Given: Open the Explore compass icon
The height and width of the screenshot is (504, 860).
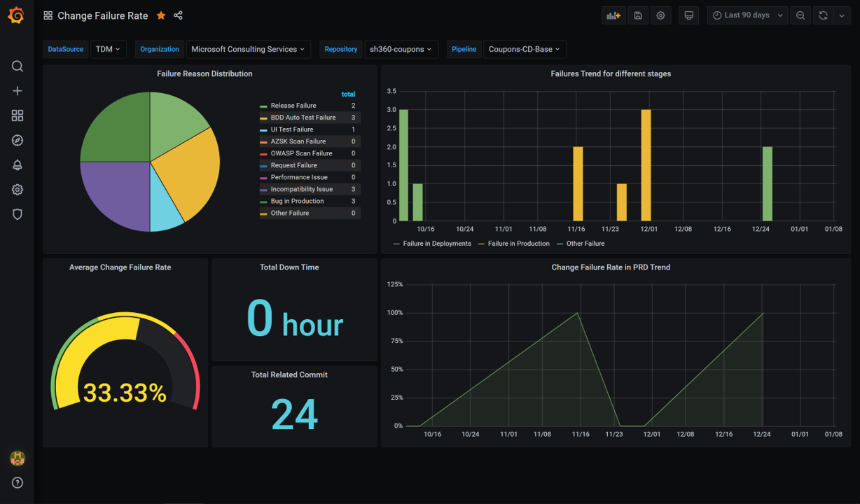Looking at the screenshot, I should click(x=18, y=140).
